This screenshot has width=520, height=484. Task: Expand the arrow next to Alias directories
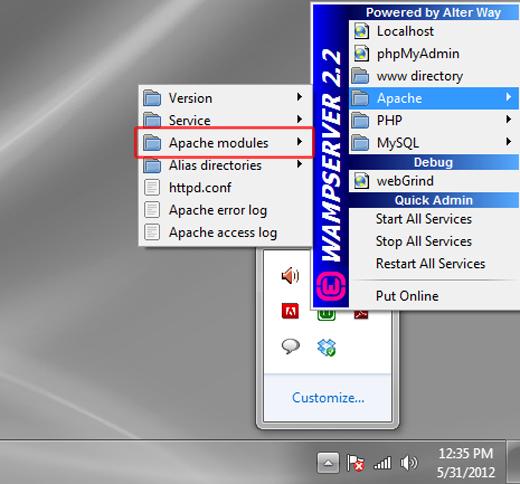[x=300, y=164]
